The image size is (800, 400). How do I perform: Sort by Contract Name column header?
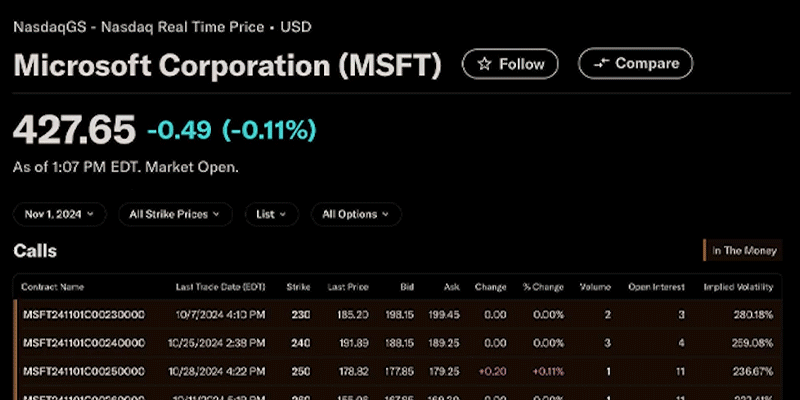pyautogui.click(x=53, y=287)
